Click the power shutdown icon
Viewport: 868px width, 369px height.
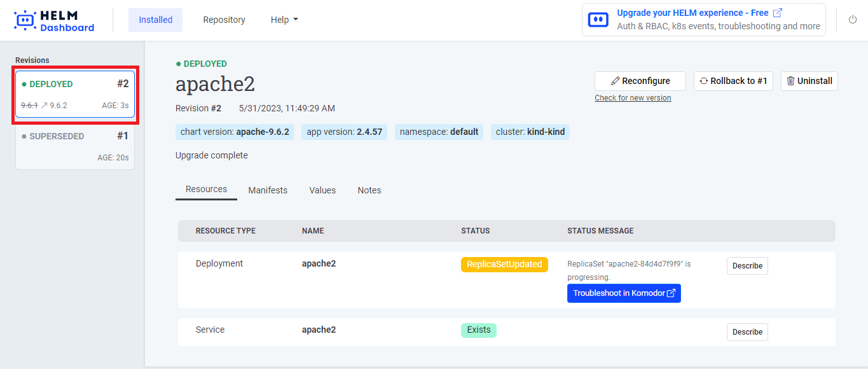(853, 20)
